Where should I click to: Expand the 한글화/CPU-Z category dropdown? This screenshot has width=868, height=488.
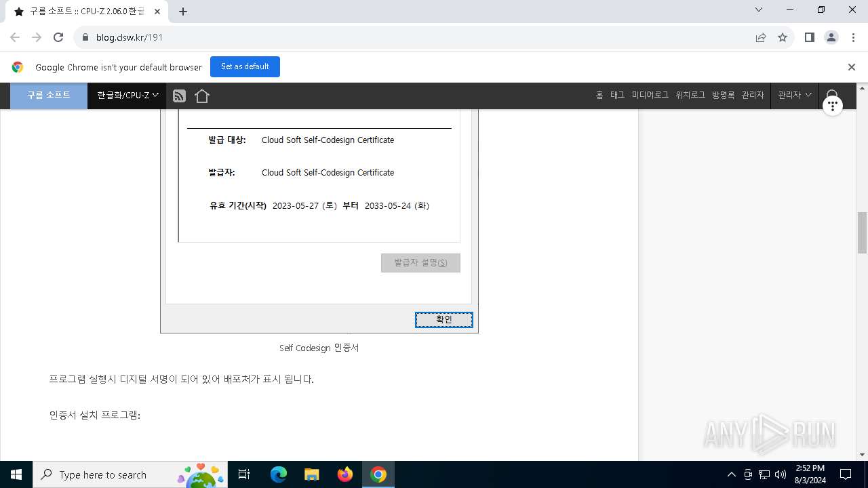(x=127, y=96)
